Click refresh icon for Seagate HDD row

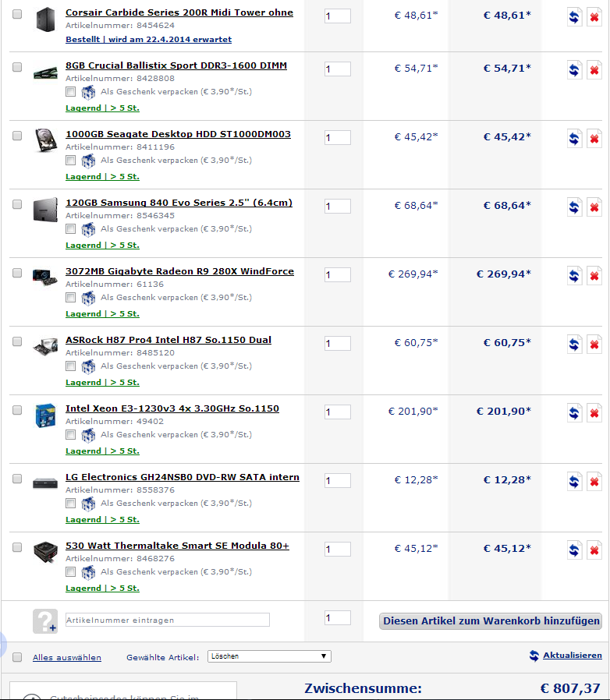click(x=574, y=139)
